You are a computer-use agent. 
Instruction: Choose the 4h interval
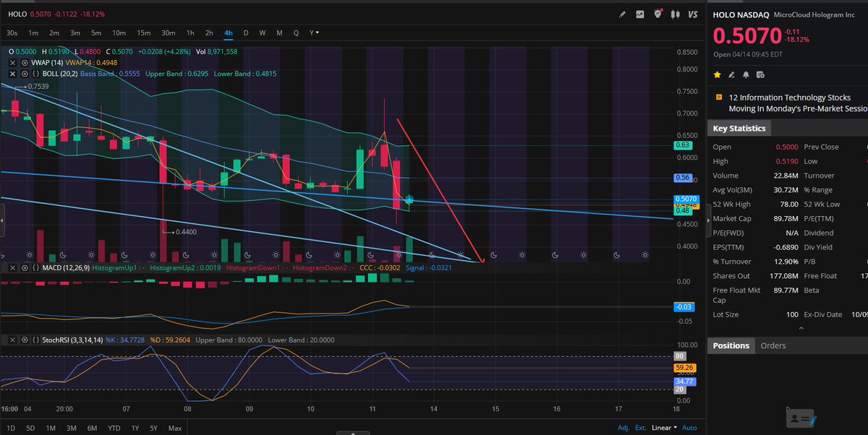[x=229, y=33]
